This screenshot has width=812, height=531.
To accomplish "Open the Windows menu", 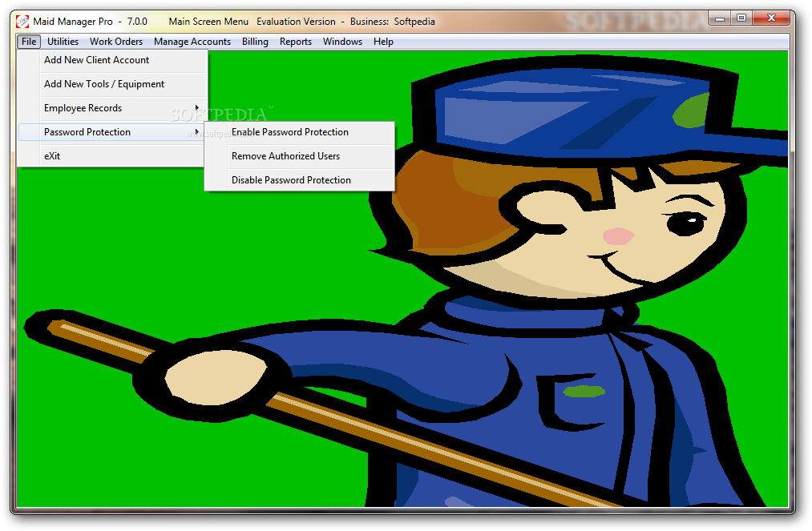I will tap(342, 42).
